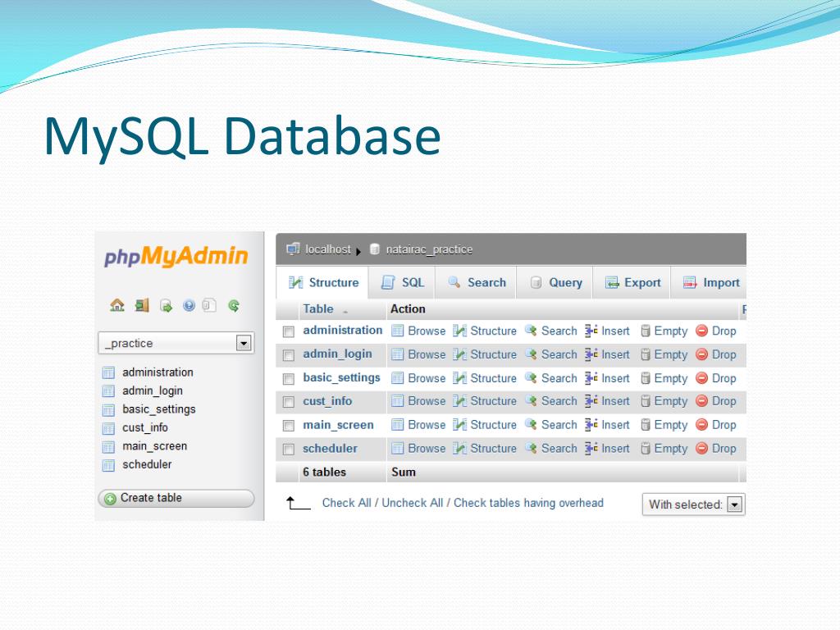Viewport: 840px width, 630px height.
Task: Sort by the Table column header
Action: point(318,309)
